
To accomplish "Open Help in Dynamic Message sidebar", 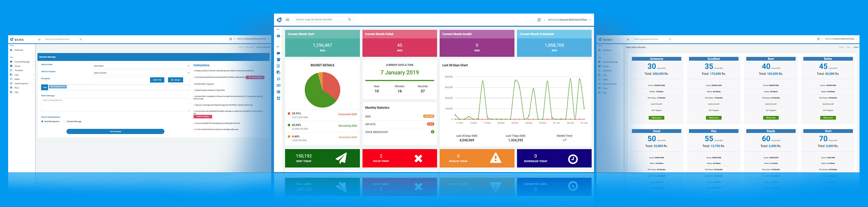I will (x=22, y=92).
